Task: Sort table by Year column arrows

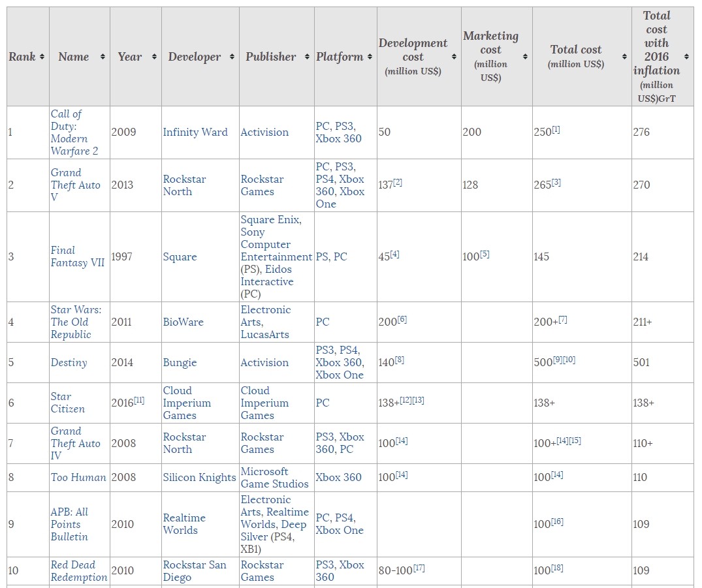Action: (155, 57)
